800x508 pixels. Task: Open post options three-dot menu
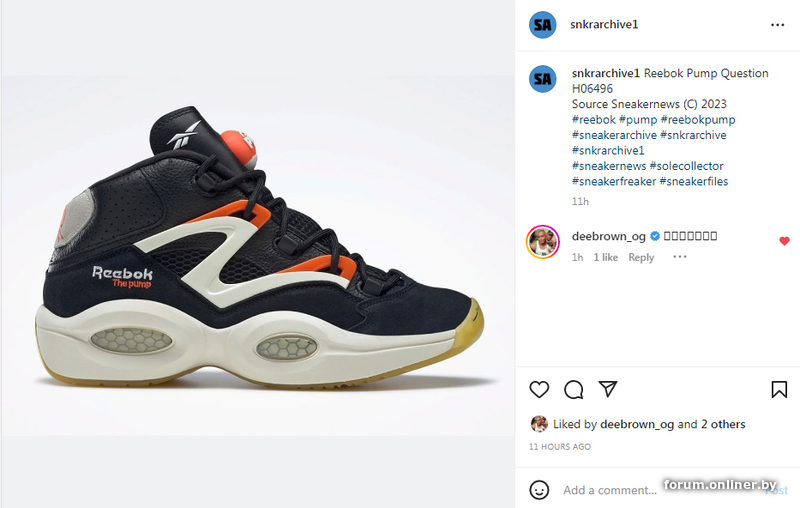(777, 25)
